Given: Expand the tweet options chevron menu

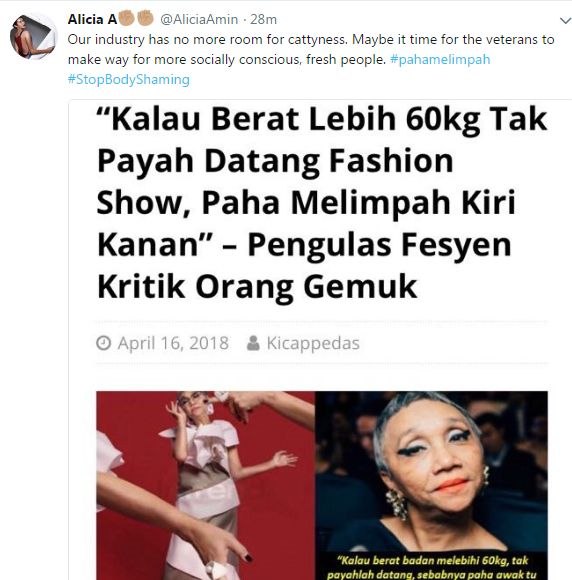Looking at the screenshot, I should coord(565,21).
